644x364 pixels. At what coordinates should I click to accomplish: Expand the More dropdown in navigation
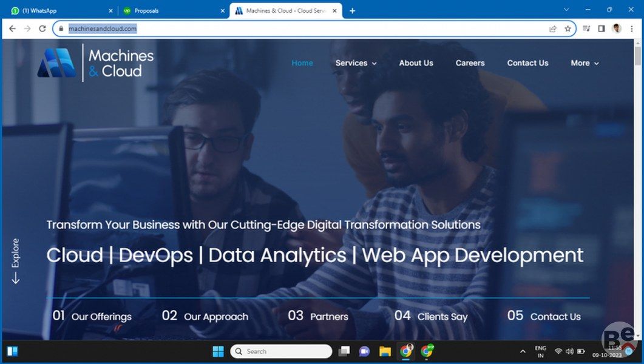coord(585,63)
